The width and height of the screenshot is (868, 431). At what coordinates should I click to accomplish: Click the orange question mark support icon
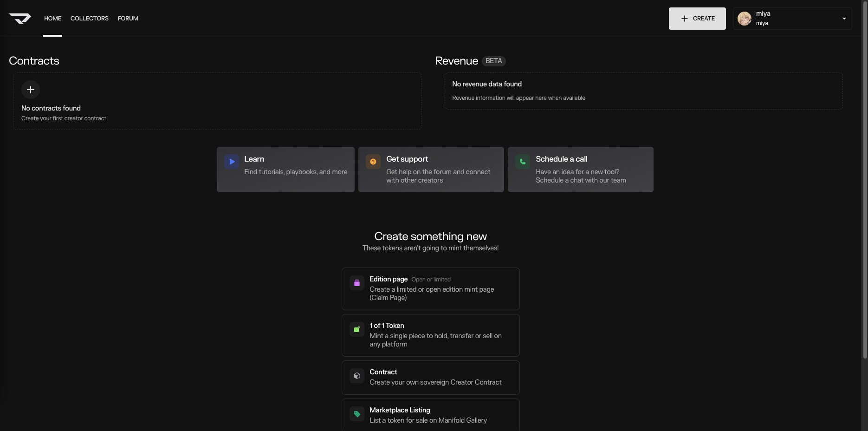tap(373, 162)
